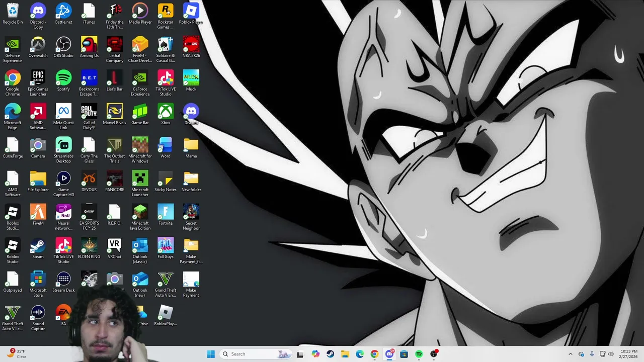Open the Stream Deck shortcut

63,283
